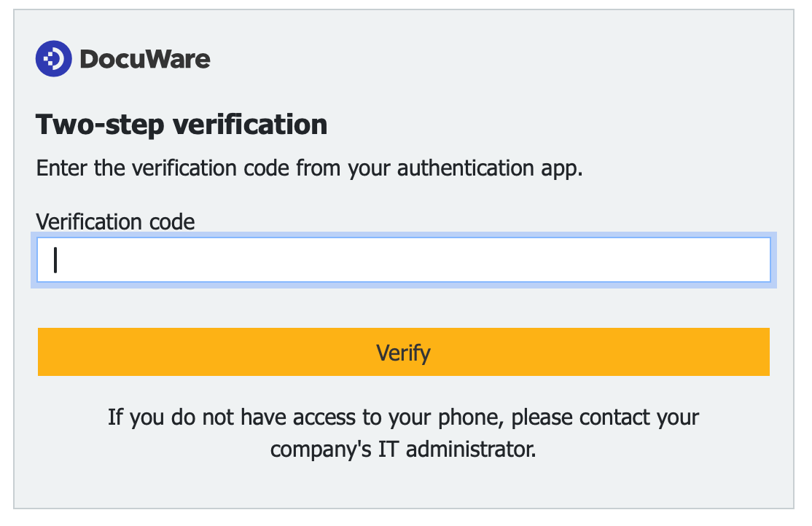Click the DocuWare wordmark text
This screenshot has height=526, width=812.
coord(147,58)
